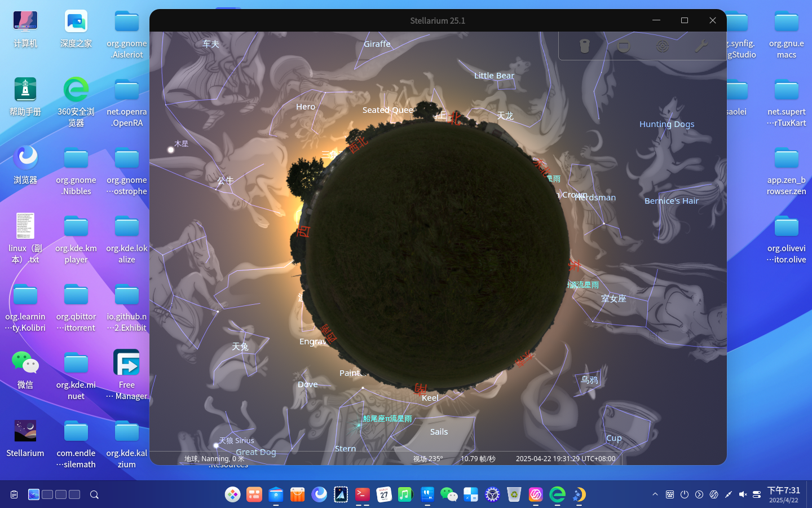Click the 地球, Nanning location in status bar

coord(214,459)
